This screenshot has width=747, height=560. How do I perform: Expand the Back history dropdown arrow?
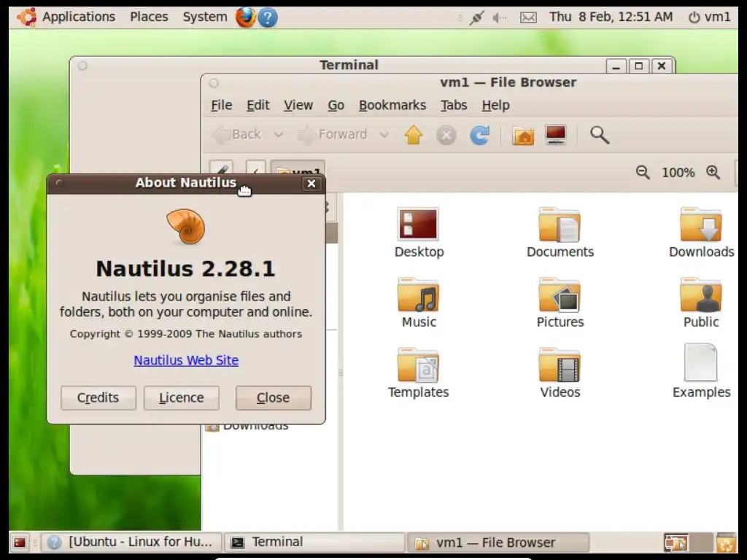pos(278,135)
